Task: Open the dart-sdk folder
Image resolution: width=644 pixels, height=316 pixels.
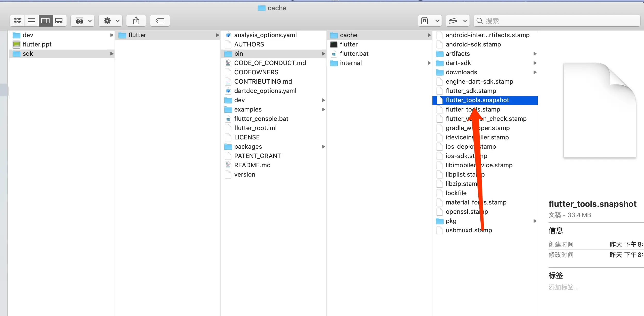Action: [458, 63]
